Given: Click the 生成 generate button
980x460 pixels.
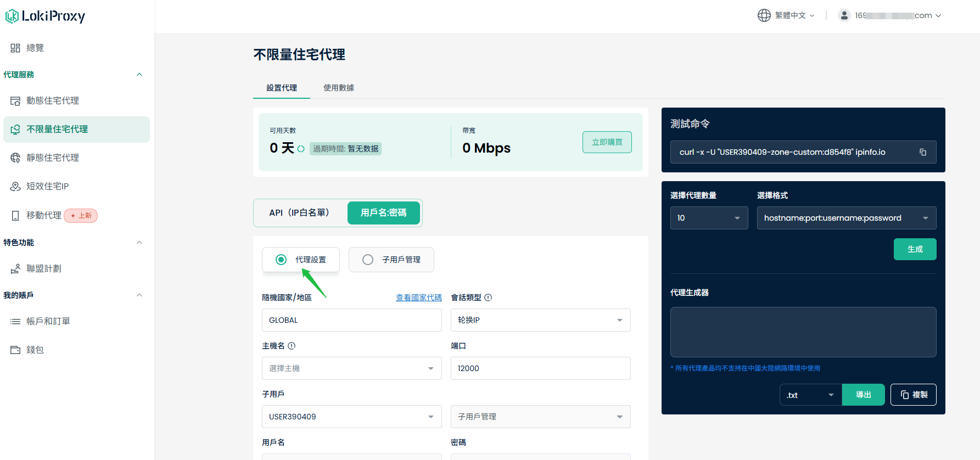Looking at the screenshot, I should pos(915,249).
